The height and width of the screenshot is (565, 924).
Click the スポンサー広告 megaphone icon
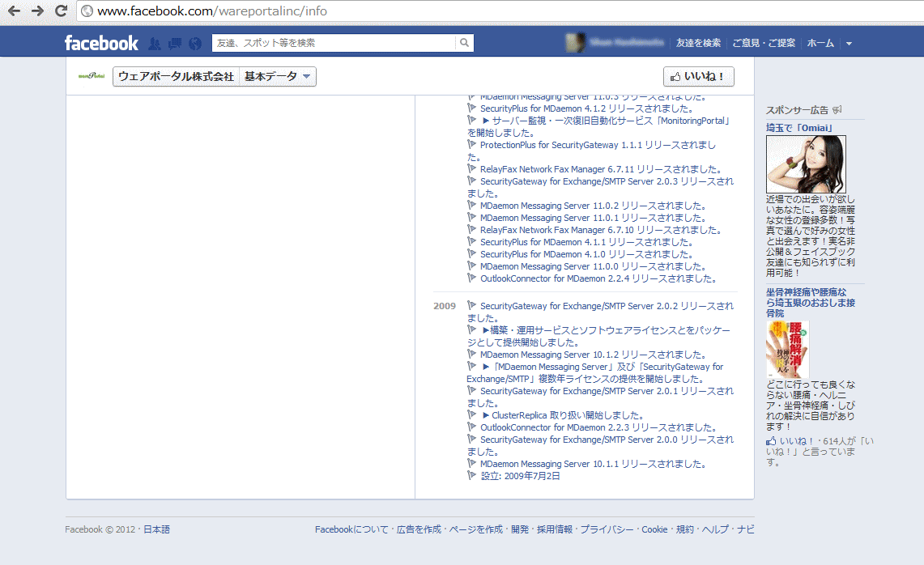837,109
